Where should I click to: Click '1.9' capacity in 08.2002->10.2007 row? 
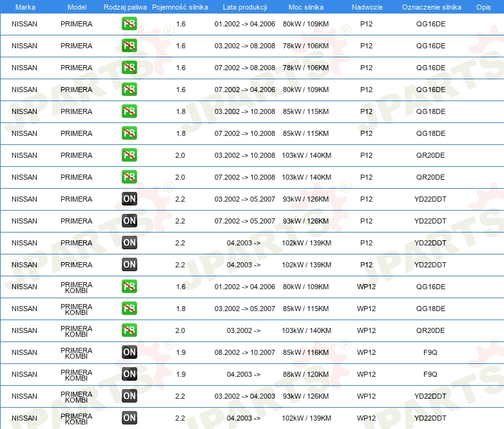[x=180, y=352]
